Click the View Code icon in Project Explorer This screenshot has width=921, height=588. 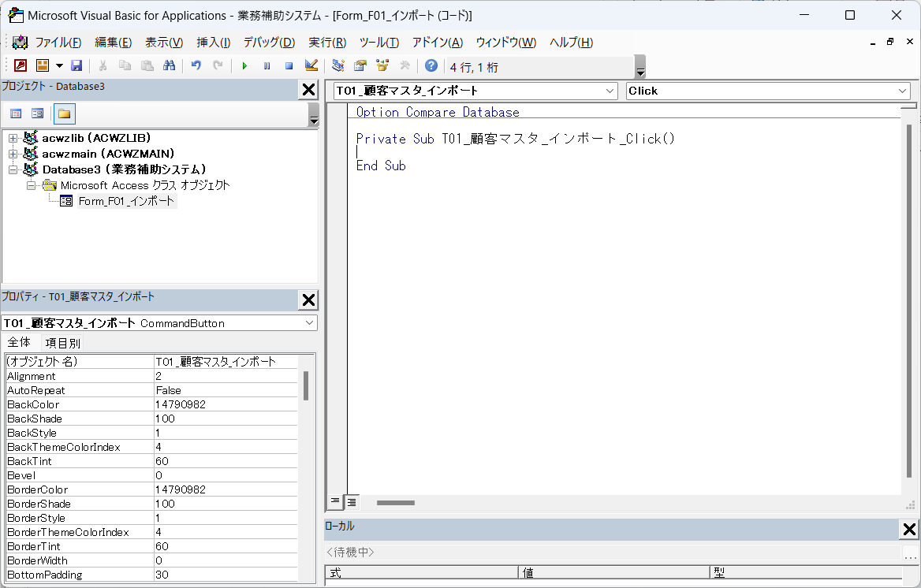pos(15,114)
